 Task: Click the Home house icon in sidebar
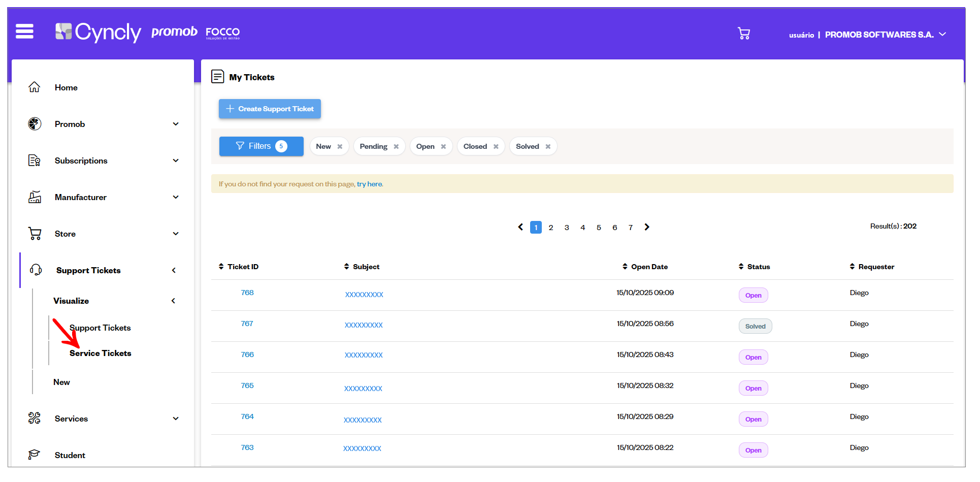(x=34, y=87)
